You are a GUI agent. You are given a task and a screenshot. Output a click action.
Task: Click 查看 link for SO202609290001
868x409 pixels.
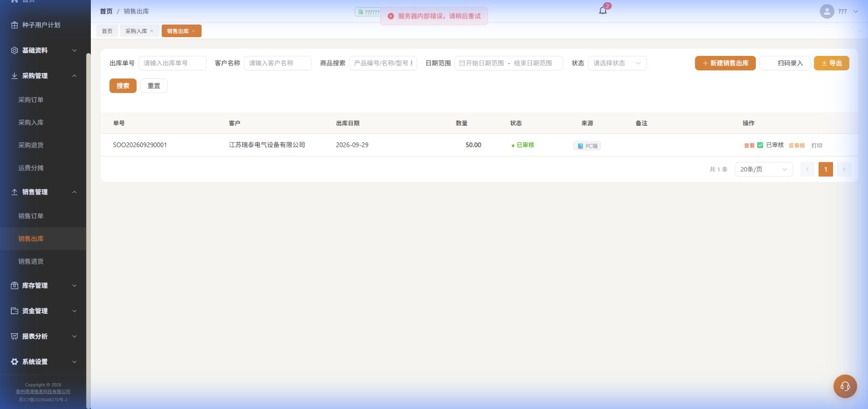click(749, 146)
